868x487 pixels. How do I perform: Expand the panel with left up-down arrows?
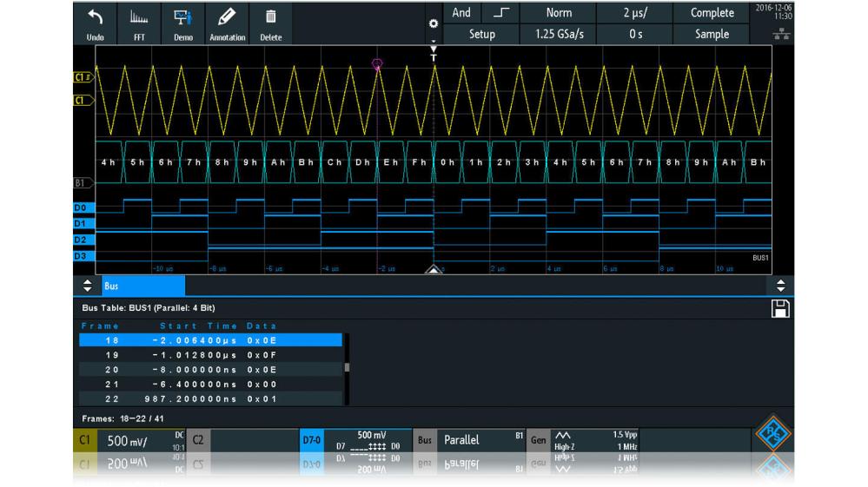click(x=86, y=285)
